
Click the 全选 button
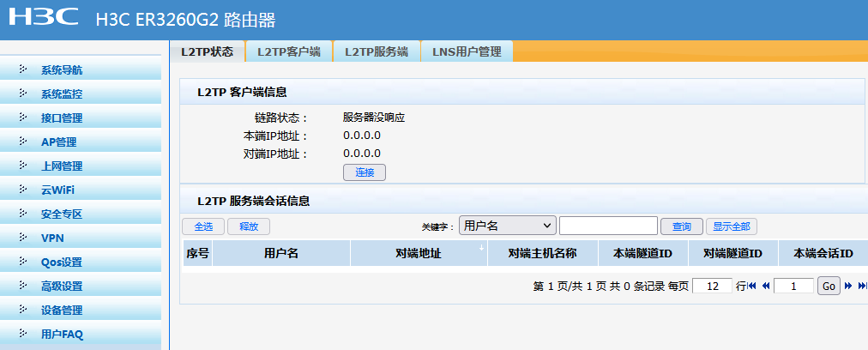203,226
